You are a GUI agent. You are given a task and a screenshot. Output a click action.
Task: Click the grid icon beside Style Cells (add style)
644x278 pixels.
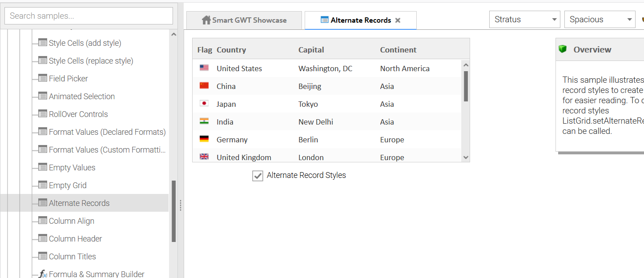point(43,43)
